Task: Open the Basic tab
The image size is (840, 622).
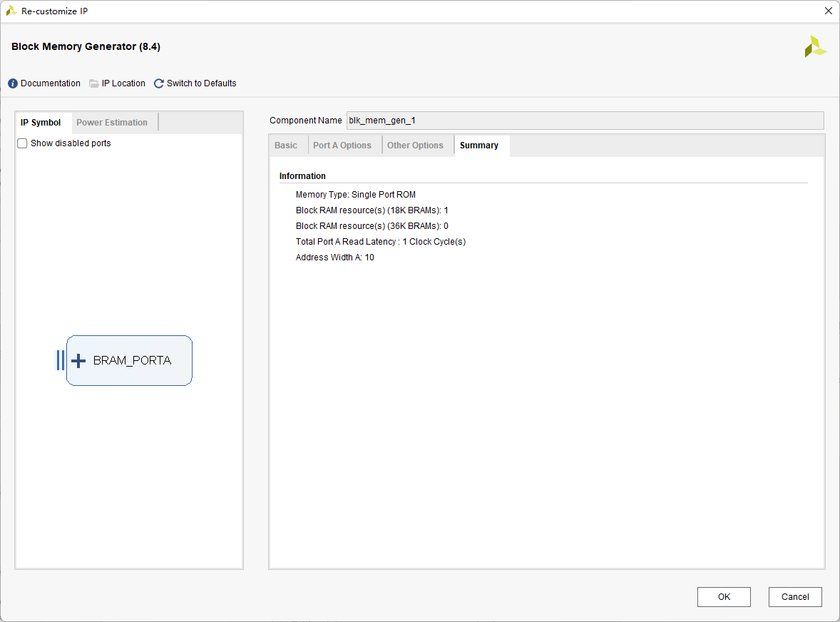Action: tap(286, 146)
